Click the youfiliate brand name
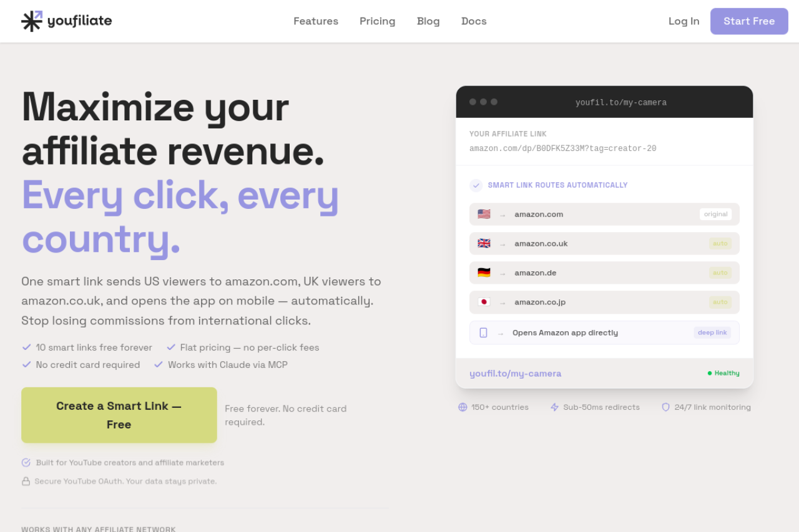 tap(79, 21)
